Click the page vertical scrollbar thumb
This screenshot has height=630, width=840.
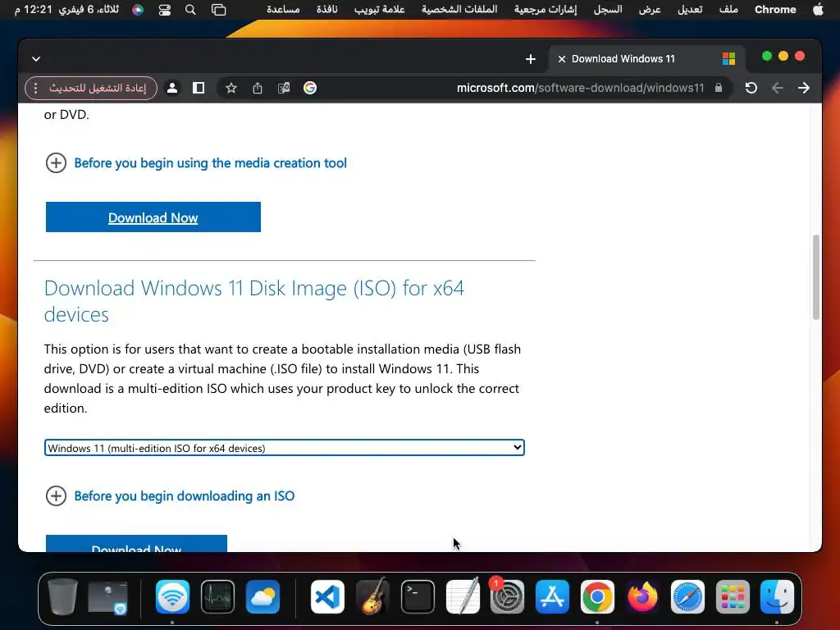[816, 277]
